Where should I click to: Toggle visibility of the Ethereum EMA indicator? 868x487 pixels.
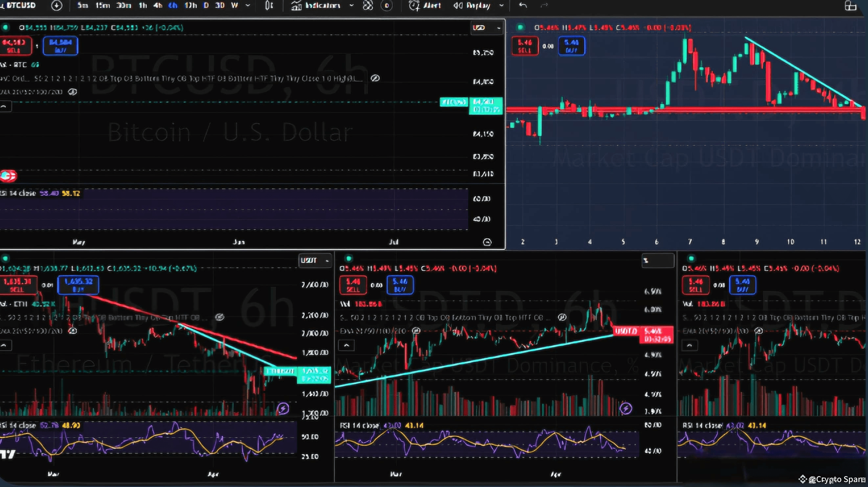72,331
